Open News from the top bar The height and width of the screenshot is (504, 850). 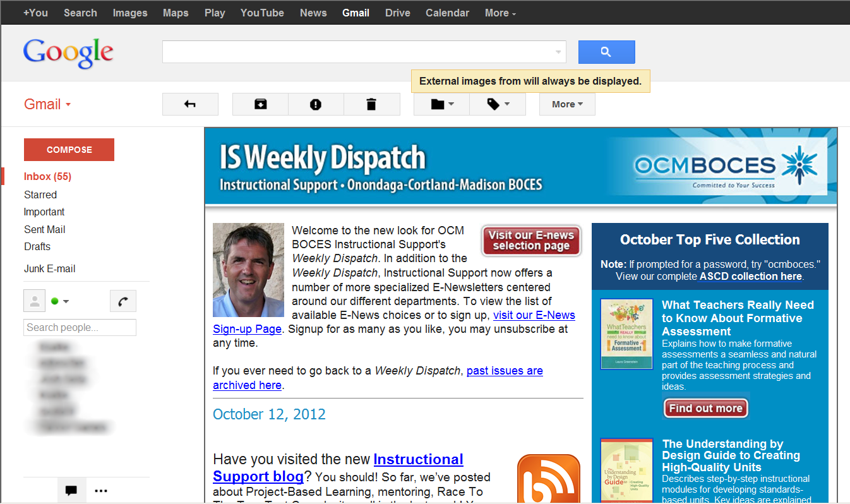click(313, 13)
